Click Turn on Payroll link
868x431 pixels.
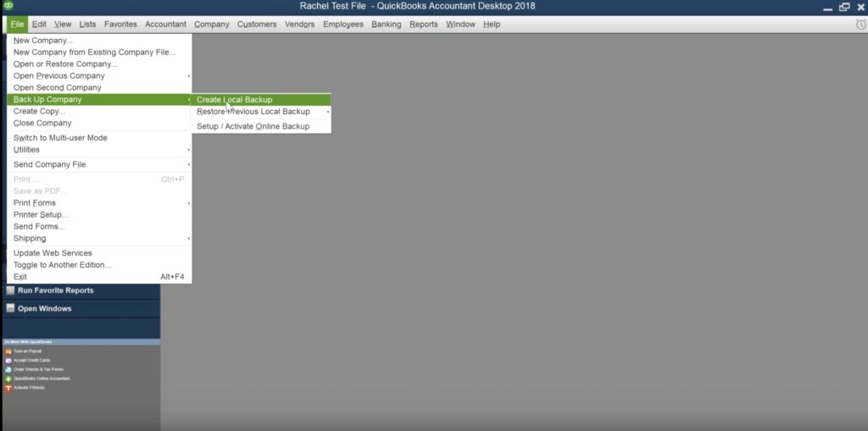point(27,351)
